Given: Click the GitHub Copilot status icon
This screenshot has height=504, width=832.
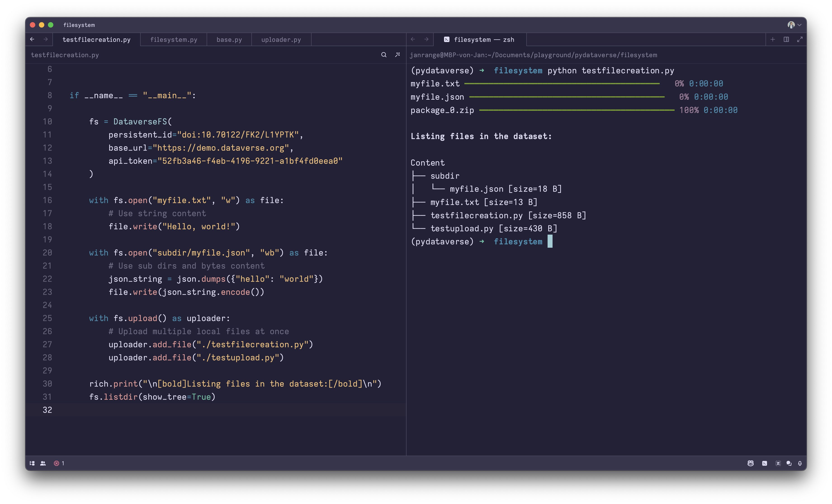Looking at the screenshot, I should pos(750,463).
